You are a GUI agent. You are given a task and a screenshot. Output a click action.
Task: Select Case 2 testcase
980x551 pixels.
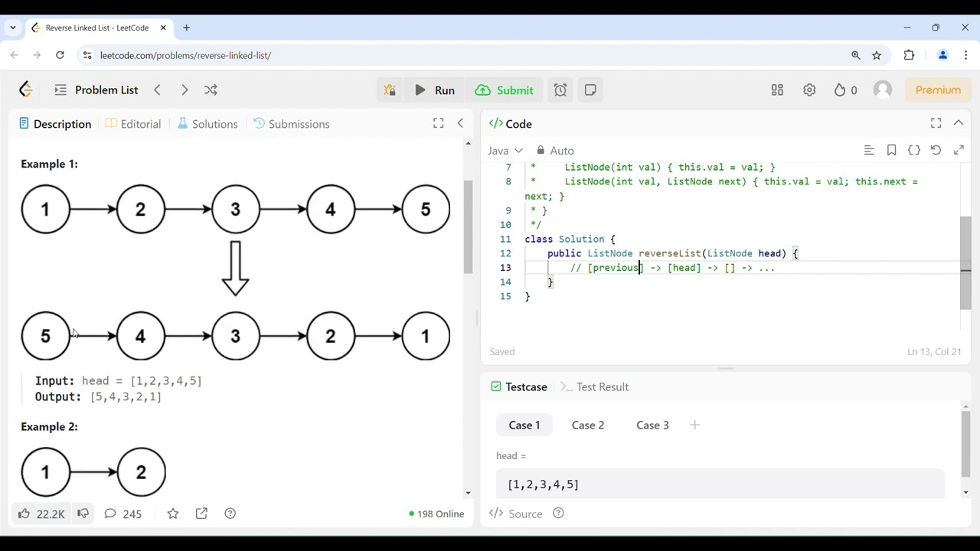coord(588,425)
